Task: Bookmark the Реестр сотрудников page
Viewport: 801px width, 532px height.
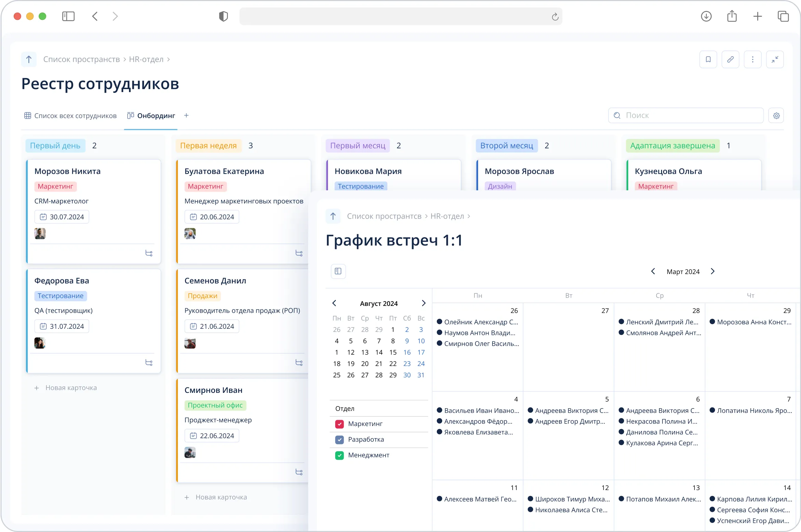Action: click(708, 59)
